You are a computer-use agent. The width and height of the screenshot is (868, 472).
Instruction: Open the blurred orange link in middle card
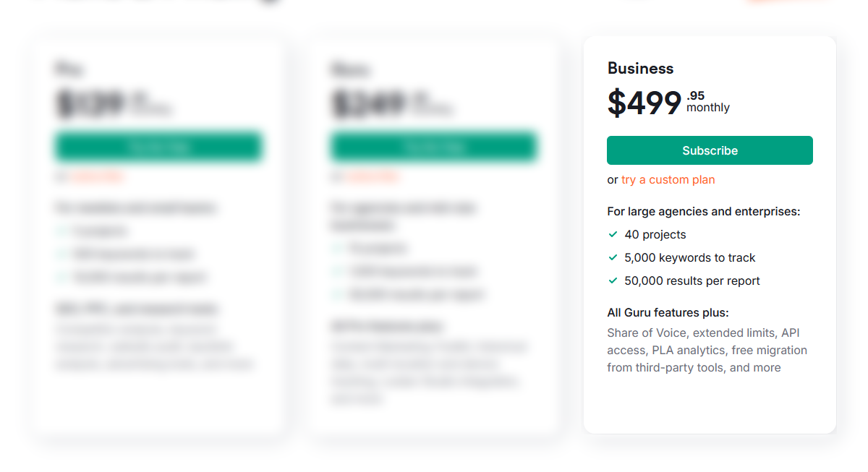(373, 176)
